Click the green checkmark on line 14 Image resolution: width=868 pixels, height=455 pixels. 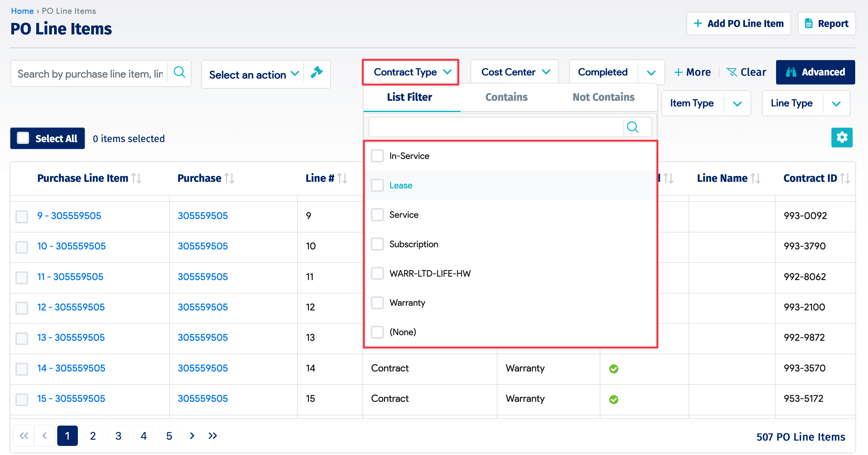point(614,368)
